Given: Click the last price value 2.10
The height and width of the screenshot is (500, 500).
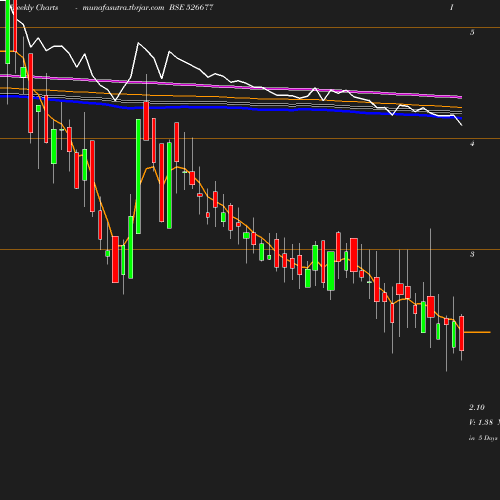Looking at the screenshot, I should (477, 407).
